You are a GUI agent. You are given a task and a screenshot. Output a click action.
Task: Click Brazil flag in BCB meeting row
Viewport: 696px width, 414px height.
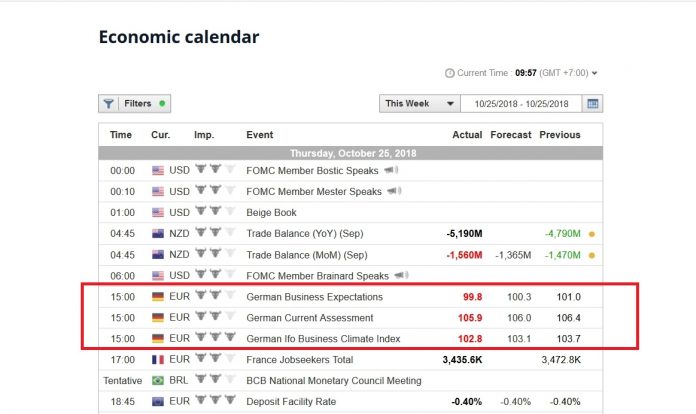158,381
